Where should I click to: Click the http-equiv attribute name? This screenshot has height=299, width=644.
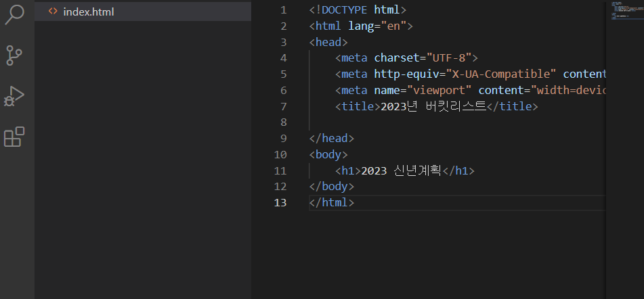[x=406, y=74]
